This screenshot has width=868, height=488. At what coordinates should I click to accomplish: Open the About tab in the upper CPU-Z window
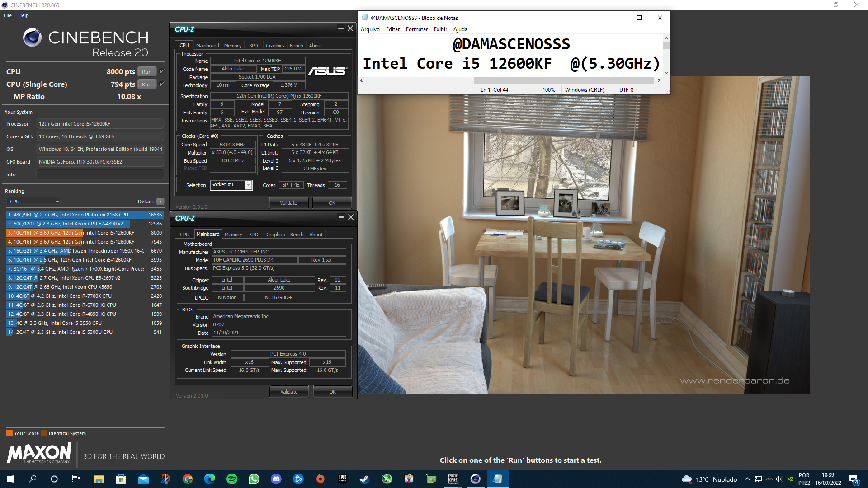click(316, 46)
